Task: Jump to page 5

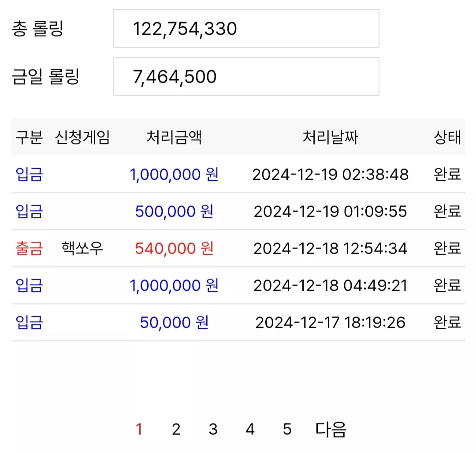Action: [287, 429]
